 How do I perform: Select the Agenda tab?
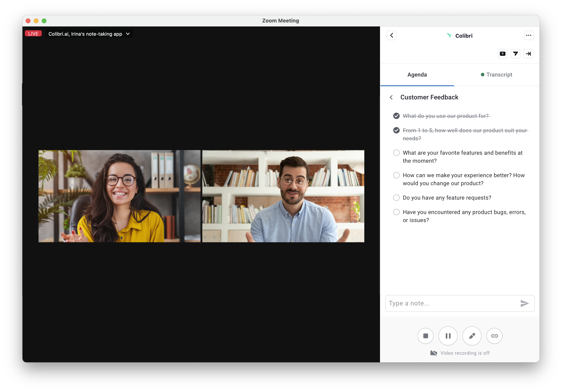417,75
